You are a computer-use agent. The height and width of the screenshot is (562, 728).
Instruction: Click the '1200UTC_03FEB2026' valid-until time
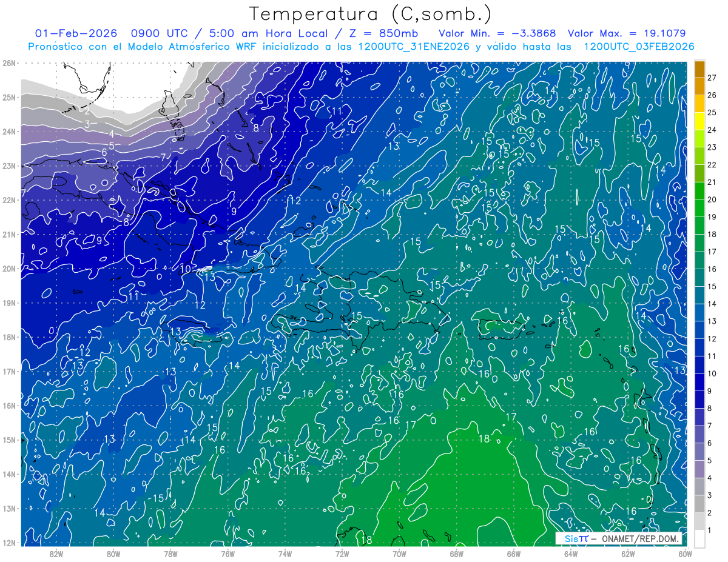tap(639, 46)
